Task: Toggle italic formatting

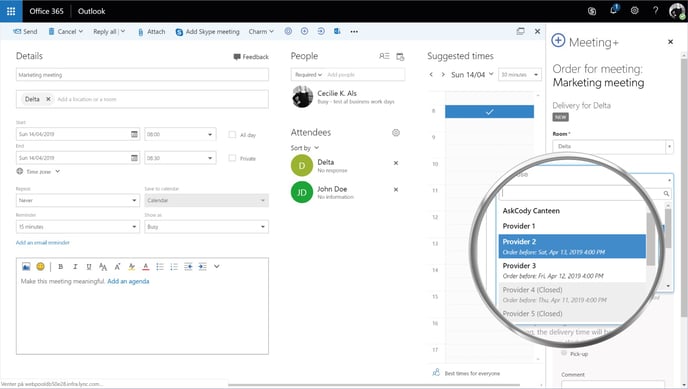Action: (75, 267)
